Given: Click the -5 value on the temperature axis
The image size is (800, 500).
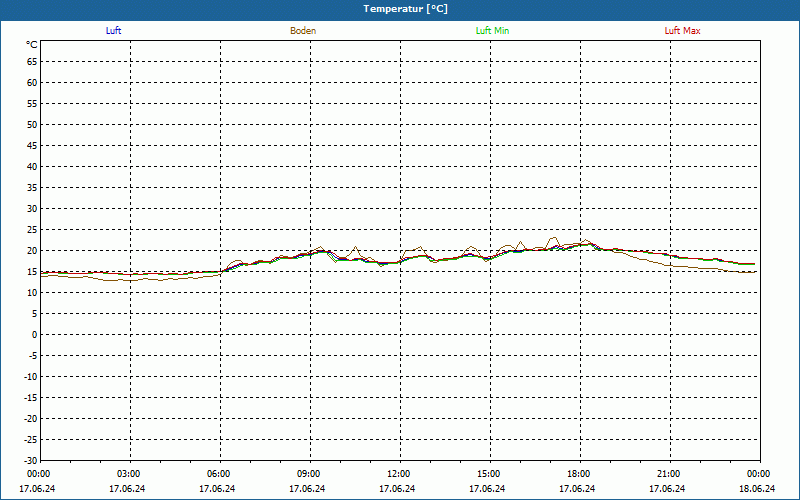Looking at the screenshot, I should coord(32,356).
